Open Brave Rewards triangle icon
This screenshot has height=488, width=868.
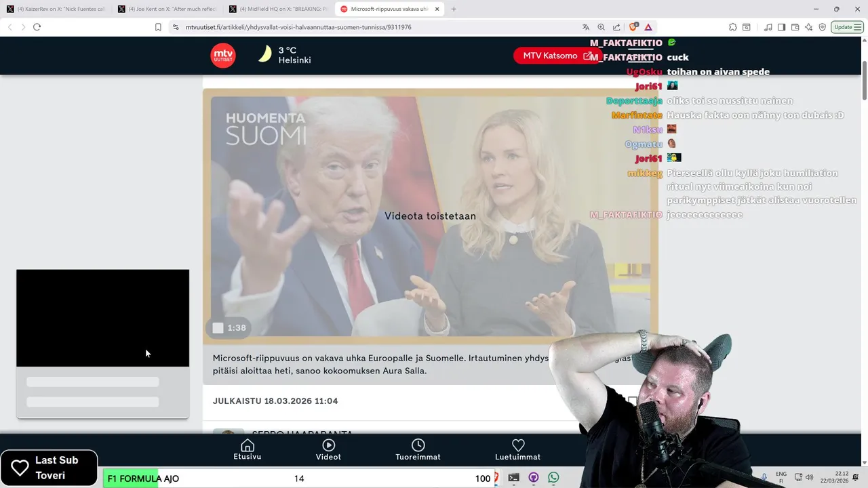(x=648, y=27)
